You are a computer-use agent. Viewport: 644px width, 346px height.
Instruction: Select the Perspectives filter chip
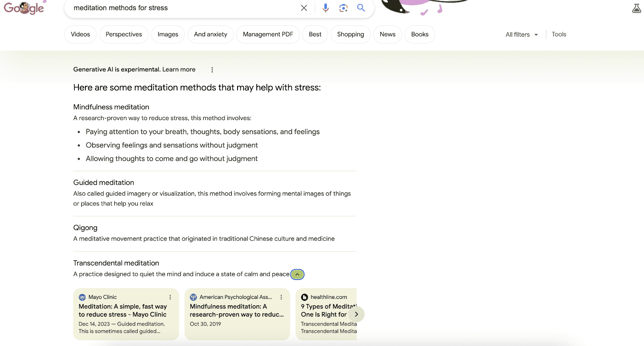coord(124,34)
